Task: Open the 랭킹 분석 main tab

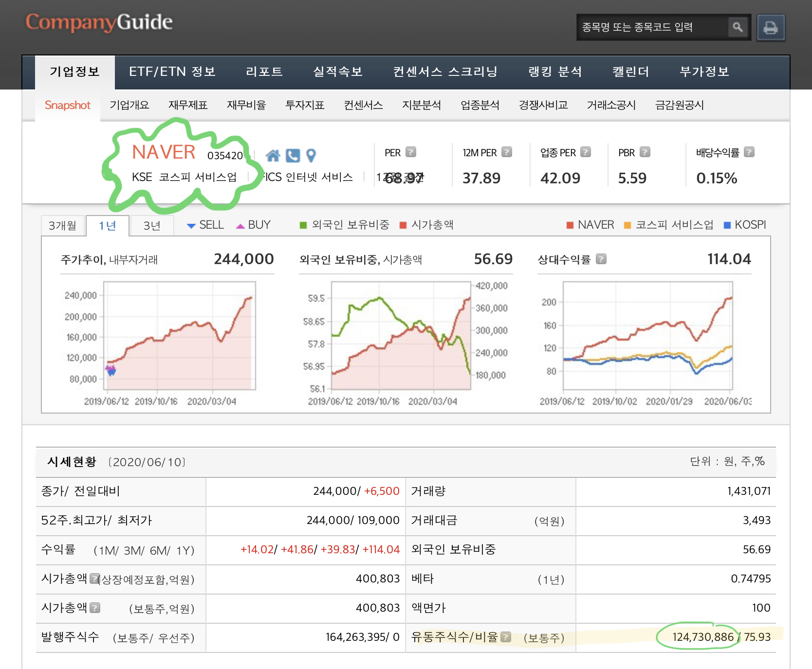Action: (x=555, y=72)
